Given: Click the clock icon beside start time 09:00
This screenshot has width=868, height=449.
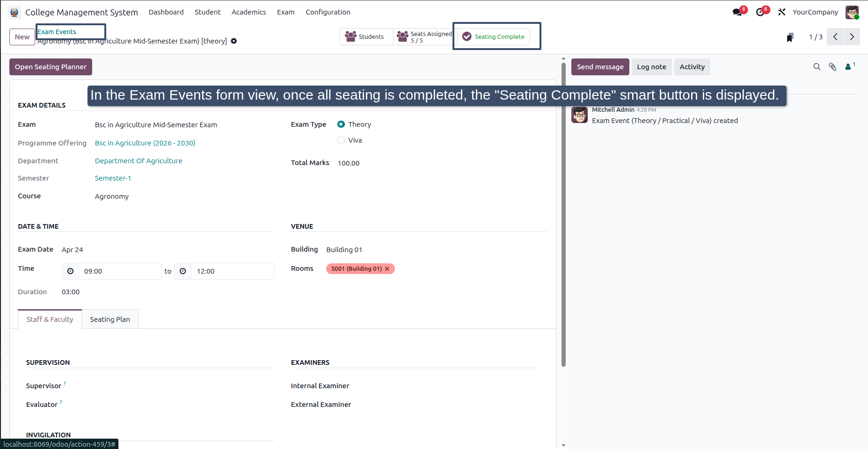Looking at the screenshot, I should coord(70,271).
